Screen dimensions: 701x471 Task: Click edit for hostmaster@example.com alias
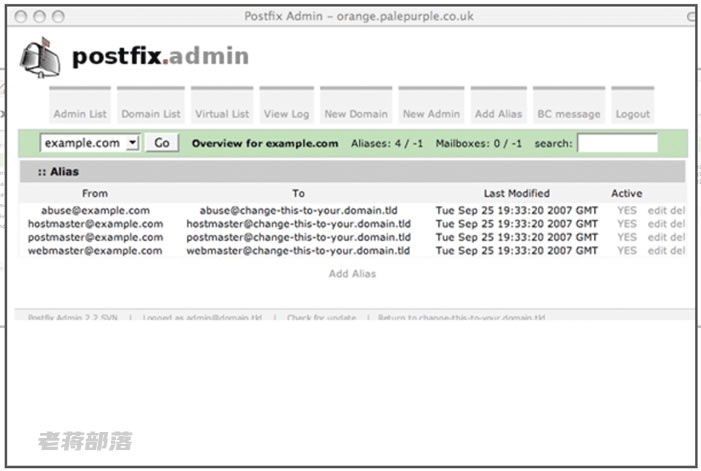tap(657, 224)
